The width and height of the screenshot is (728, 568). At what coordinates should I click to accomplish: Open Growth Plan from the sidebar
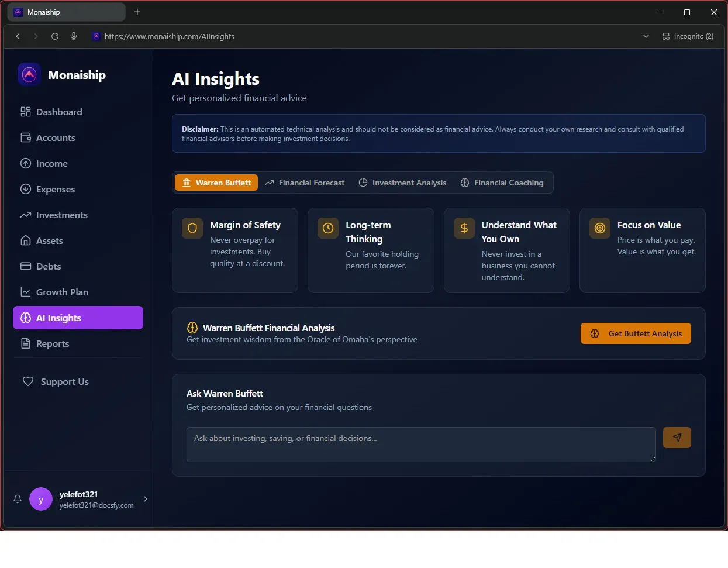[78, 292]
